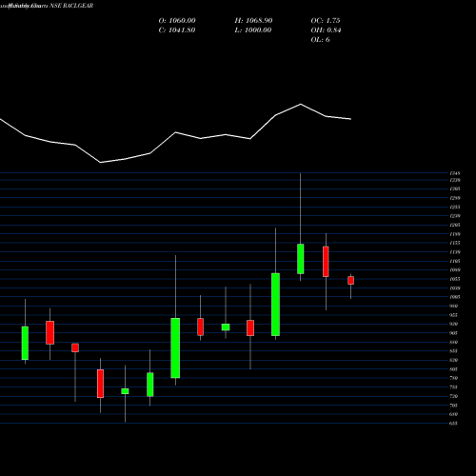Image resolution: width=476 pixels, height=476 pixels.
Task: Click the open price value O: 1060.00
Action: tap(177, 21)
